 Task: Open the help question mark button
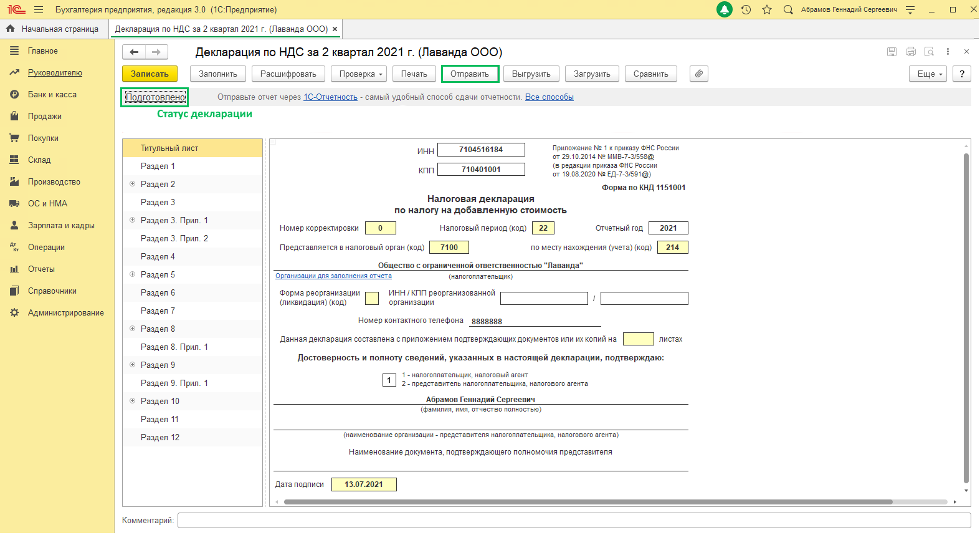[962, 74]
